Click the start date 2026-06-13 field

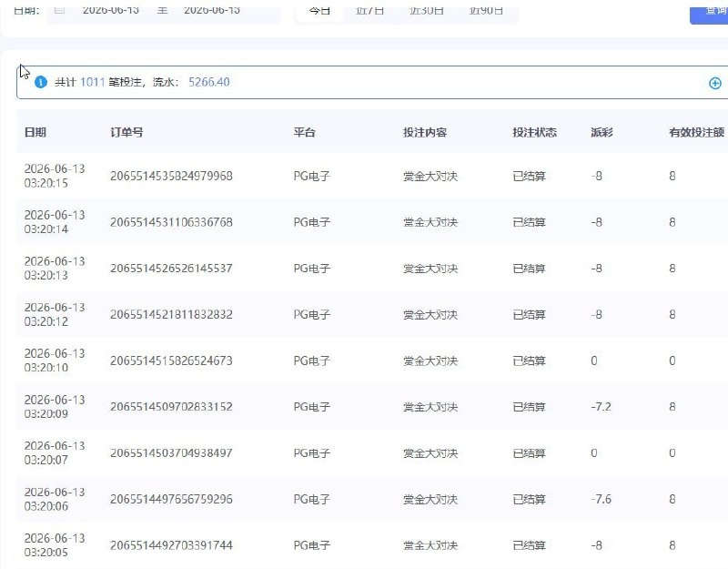point(110,10)
